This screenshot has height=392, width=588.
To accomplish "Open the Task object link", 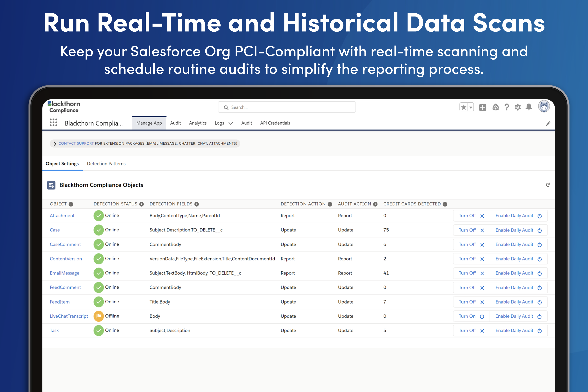I will tap(54, 330).
